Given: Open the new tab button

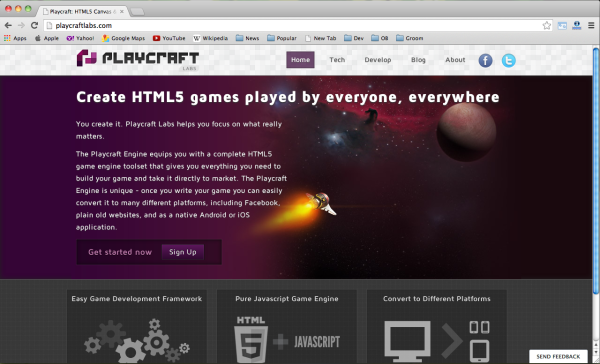Looking at the screenshot, I should click(137, 12).
